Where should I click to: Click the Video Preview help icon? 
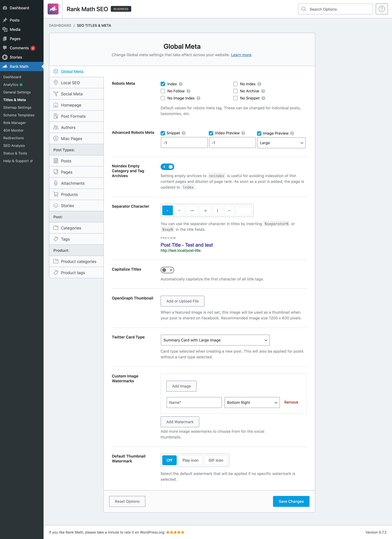click(243, 133)
